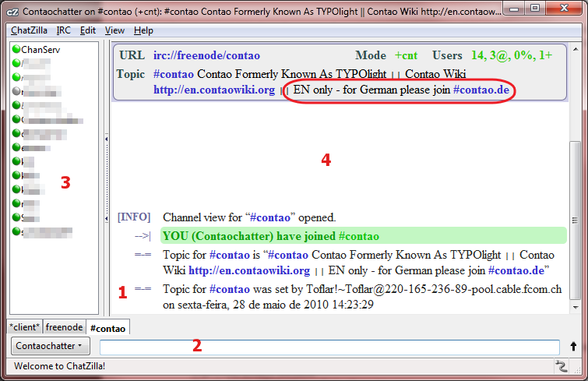The width and height of the screenshot is (588, 381).
Task: Click the irc://freenode/contao URL link
Action: point(206,56)
